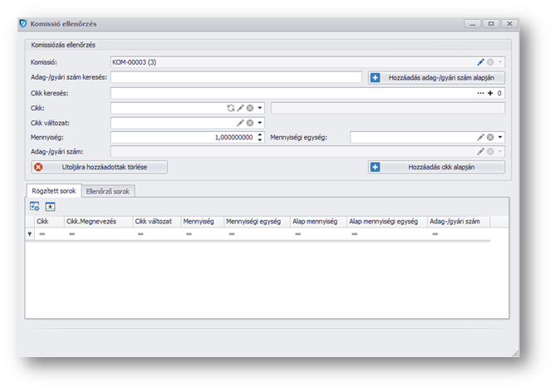Click the refresh icon in Cikk field
This screenshot has height=392, width=555.
click(x=231, y=108)
